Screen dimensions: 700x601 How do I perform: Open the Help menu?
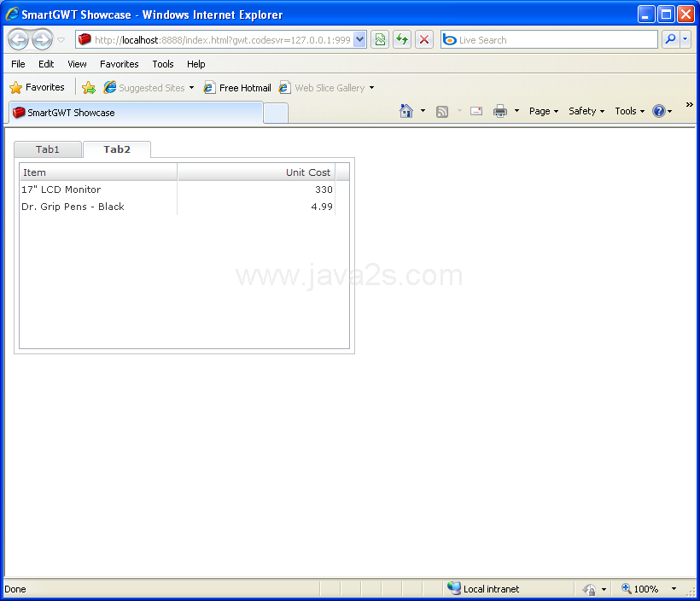[x=196, y=64]
